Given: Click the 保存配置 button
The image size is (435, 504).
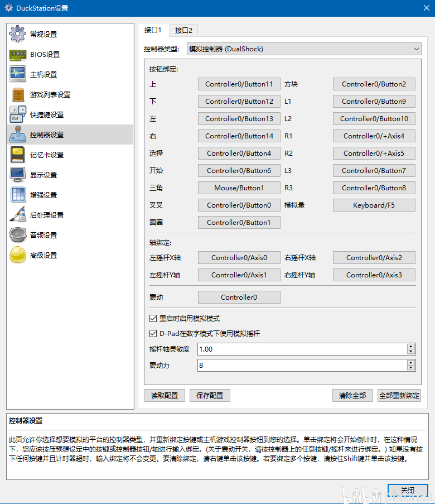Looking at the screenshot, I should pos(210,395).
